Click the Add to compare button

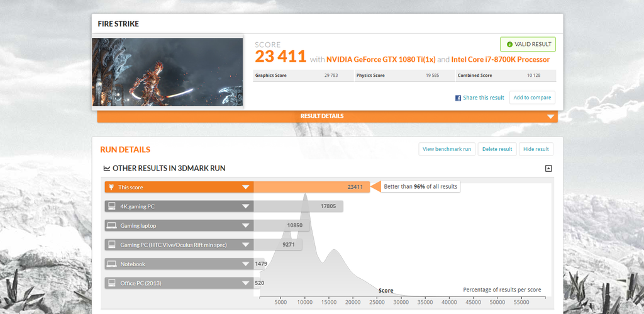coord(532,98)
